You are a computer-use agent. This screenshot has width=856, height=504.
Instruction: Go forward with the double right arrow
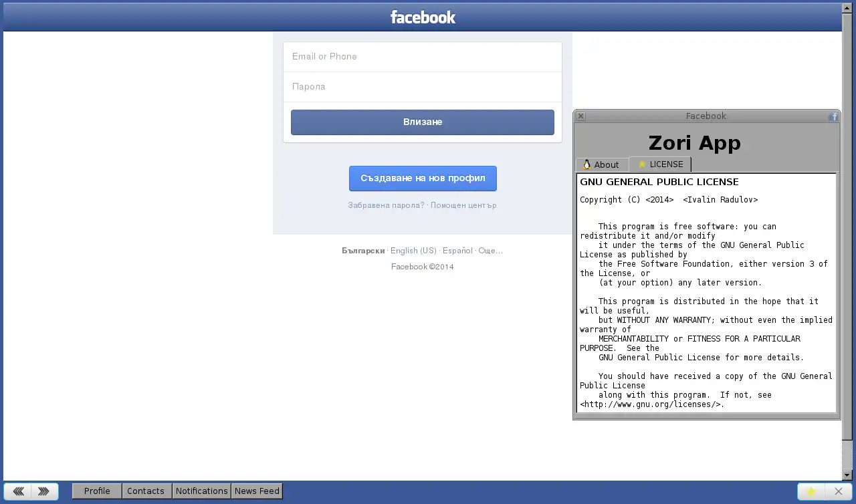44,491
